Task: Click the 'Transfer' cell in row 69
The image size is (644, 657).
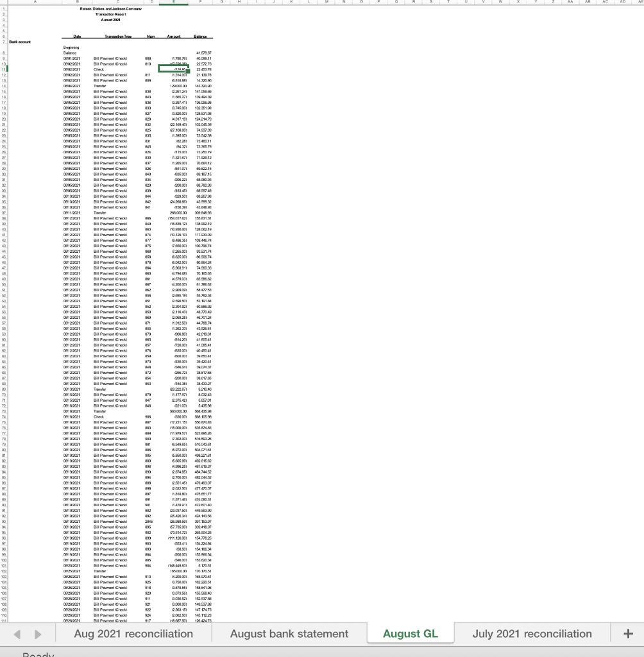Action: point(99,389)
